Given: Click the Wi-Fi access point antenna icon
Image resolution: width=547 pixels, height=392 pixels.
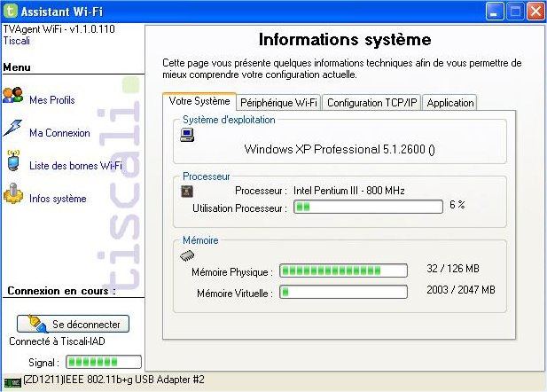Looking at the screenshot, I should [x=13, y=161].
